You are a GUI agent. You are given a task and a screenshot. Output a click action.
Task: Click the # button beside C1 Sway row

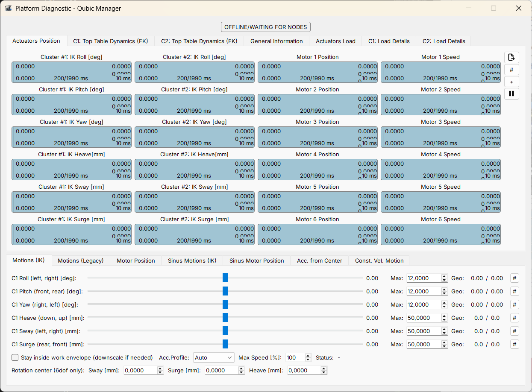point(514,331)
